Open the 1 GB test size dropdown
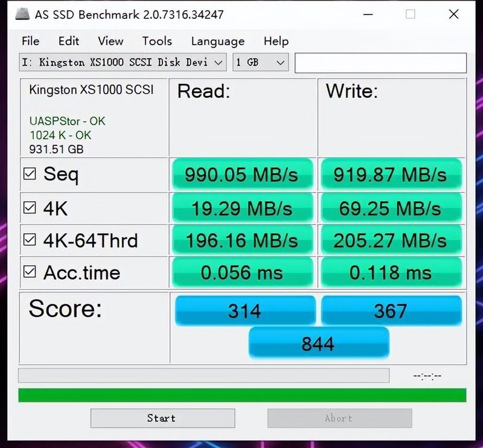The height and width of the screenshot is (448, 483). click(261, 63)
